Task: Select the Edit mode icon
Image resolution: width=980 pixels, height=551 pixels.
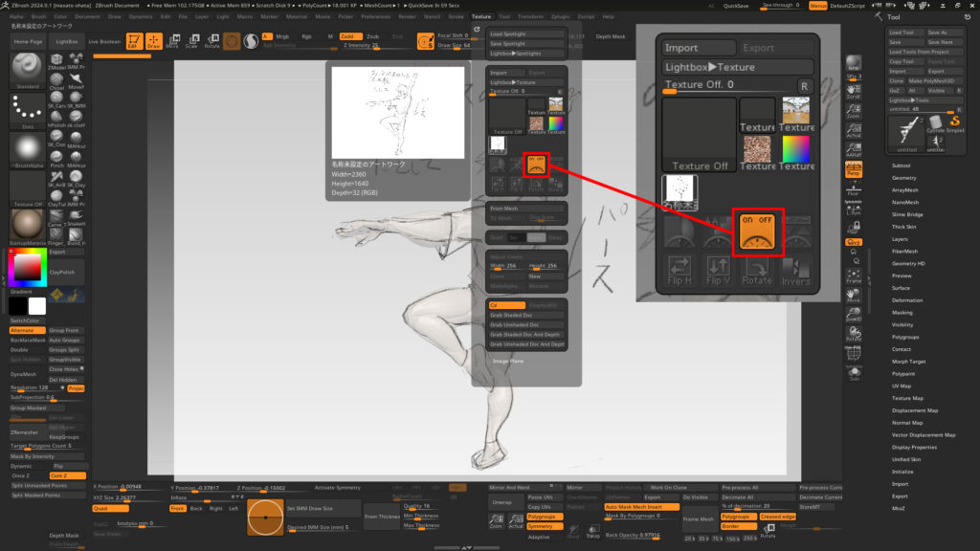Action: (132, 41)
